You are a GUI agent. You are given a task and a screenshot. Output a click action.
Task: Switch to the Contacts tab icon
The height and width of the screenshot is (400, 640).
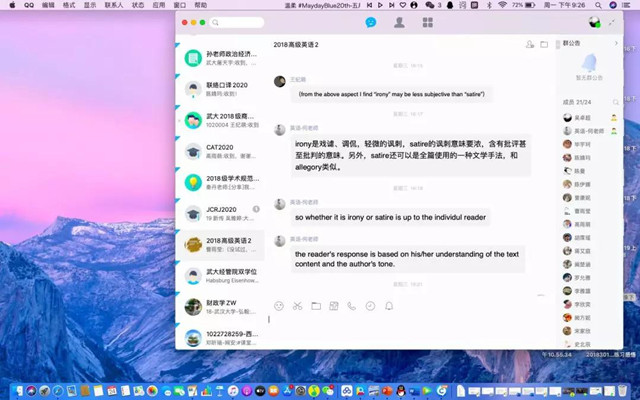click(400, 22)
